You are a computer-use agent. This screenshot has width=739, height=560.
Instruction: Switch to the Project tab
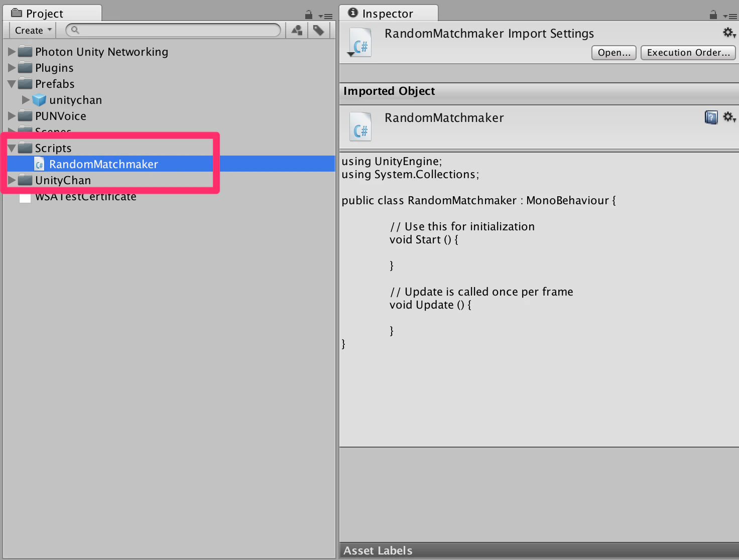click(52, 13)
